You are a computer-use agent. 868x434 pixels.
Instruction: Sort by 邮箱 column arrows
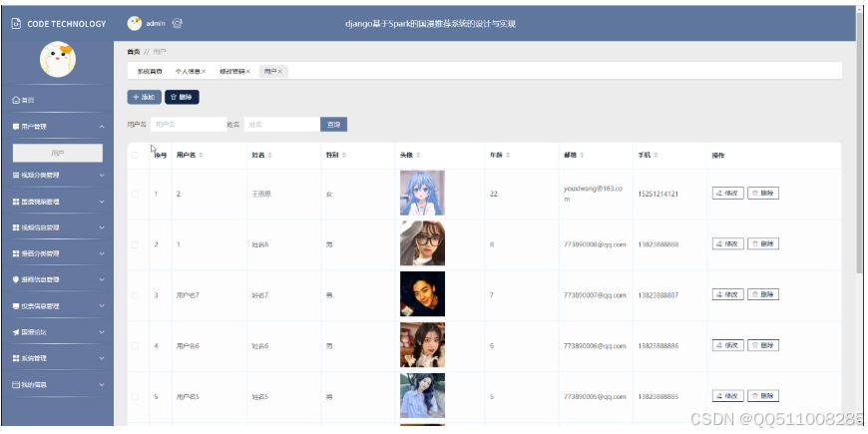tap(582, 156)
